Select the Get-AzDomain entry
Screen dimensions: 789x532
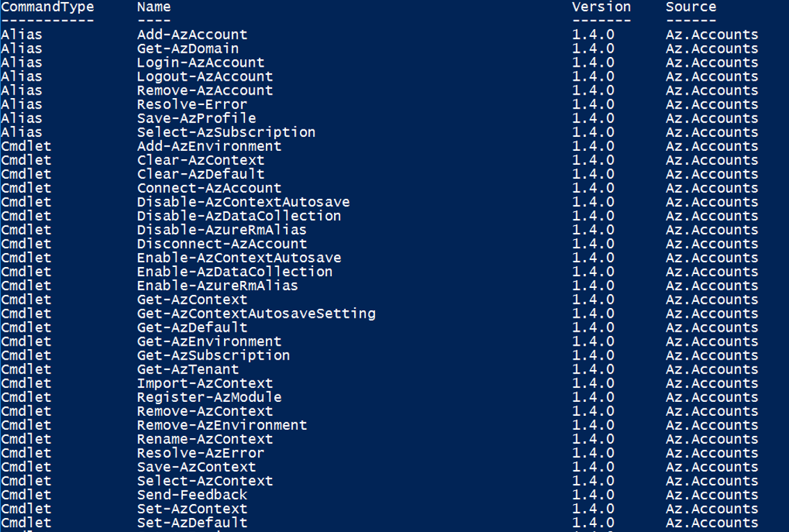pos(188,49)
